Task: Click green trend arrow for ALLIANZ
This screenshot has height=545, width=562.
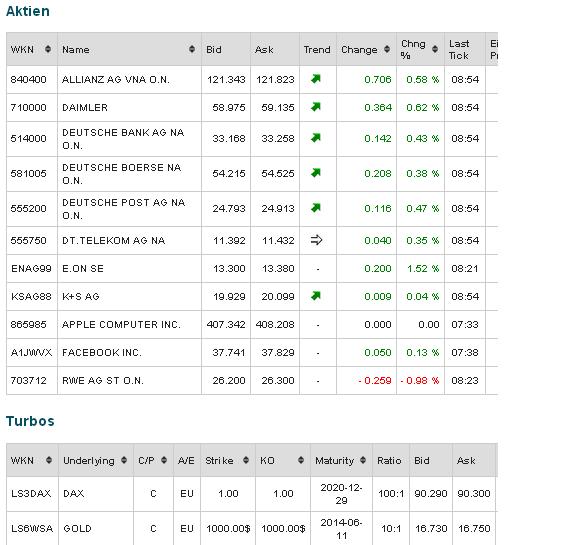Action: point(316,79)
